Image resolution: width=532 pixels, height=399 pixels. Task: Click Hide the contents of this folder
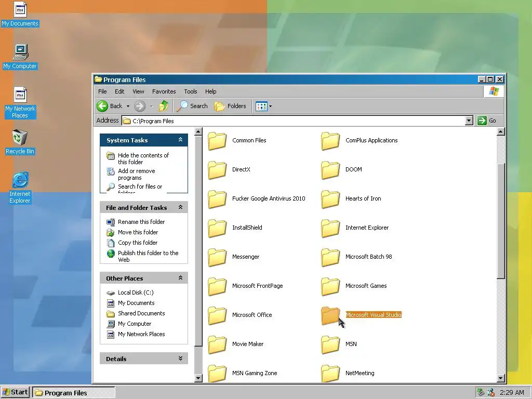[143, 158]
